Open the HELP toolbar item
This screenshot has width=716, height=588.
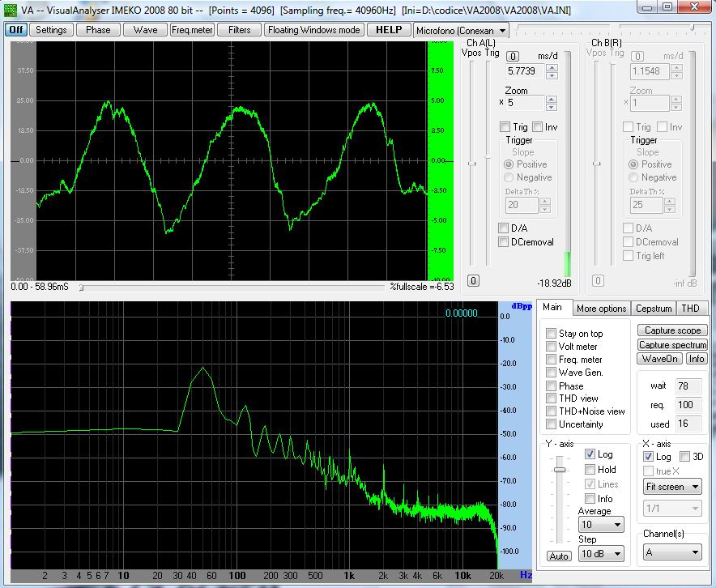(x=389, y=29)
